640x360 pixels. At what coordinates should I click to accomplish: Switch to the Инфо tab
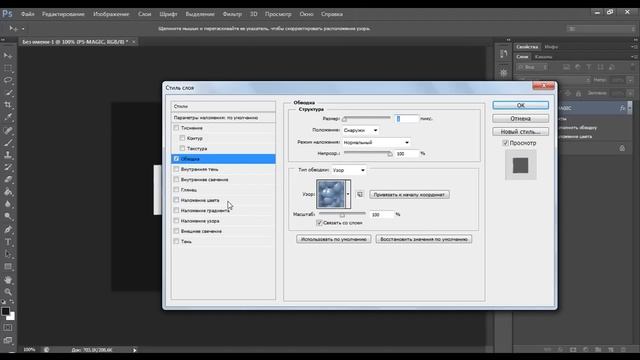tap(551, 47)
